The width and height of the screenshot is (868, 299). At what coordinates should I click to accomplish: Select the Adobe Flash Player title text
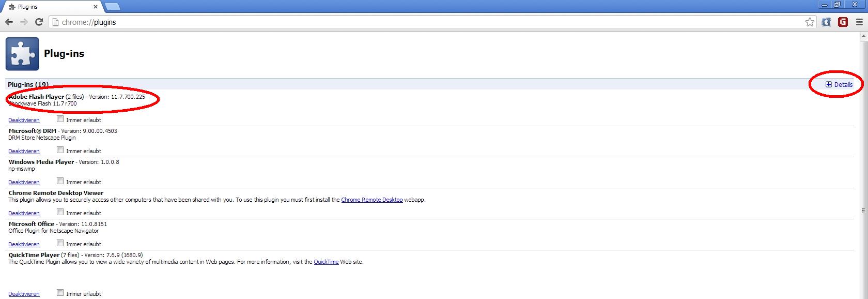36,97
